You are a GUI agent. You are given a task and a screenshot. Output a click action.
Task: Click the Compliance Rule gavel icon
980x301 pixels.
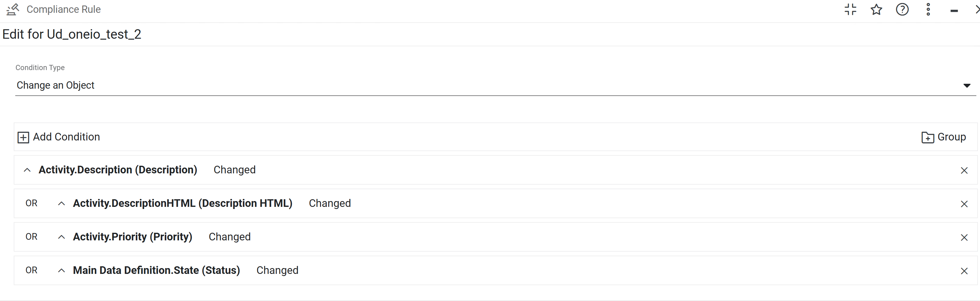coord(13,9)
